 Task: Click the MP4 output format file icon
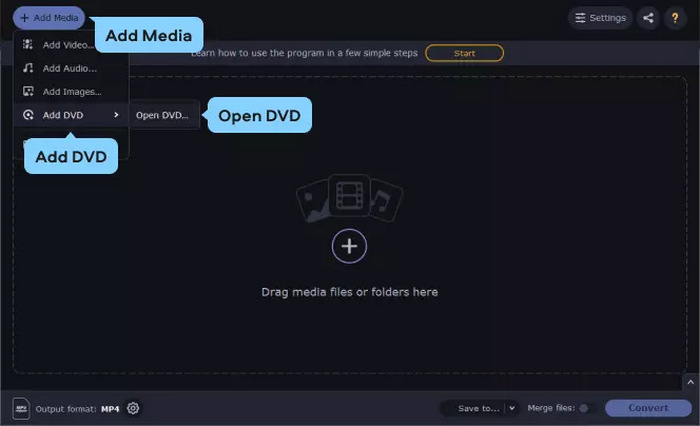(x=21, y=408)
